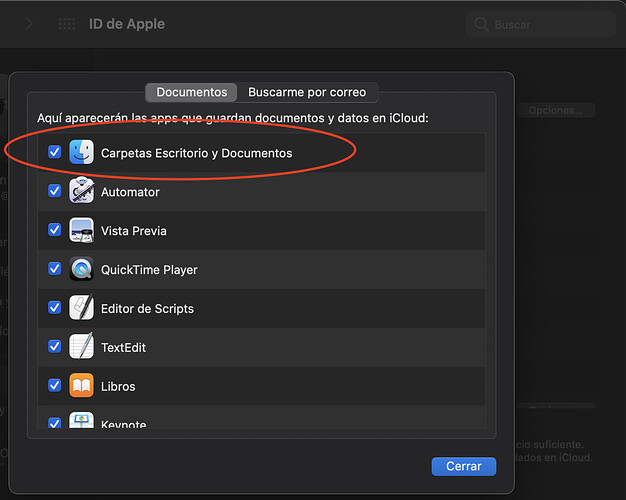Disable the Editor de Scripts checkbox
Screen dimensions: 626x500
(x=55, y=308)
